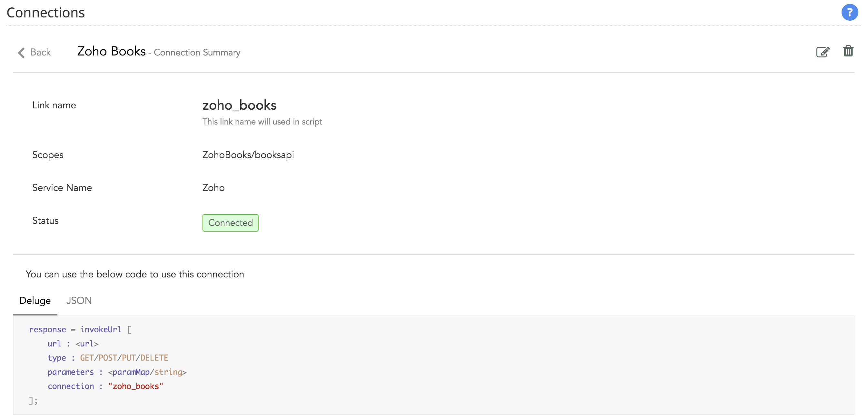Click "This link name will used in script" hint

click(x=262, y=122)
